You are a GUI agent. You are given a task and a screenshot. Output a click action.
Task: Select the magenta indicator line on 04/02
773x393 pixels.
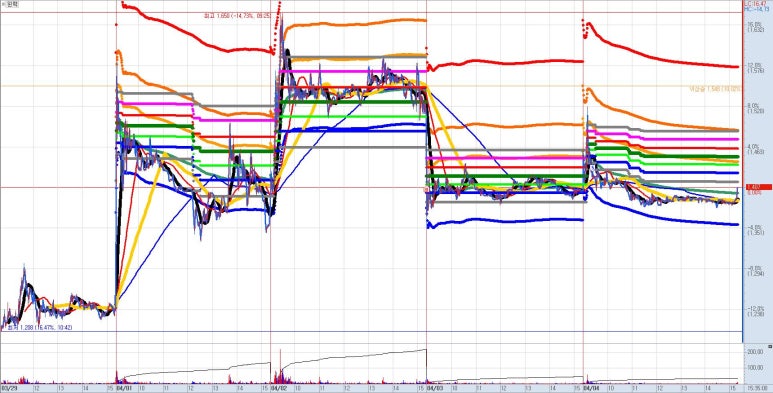[x=352, y=71]
